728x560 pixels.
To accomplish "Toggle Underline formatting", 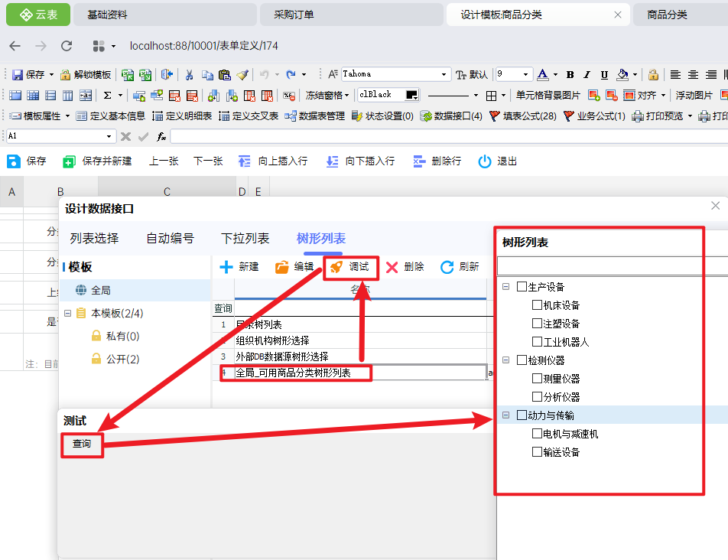I will coord(604,75).
